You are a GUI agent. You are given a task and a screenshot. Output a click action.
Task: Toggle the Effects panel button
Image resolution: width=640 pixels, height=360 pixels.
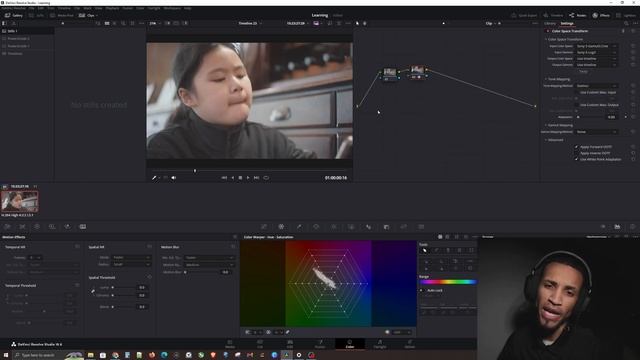point(601,16)
